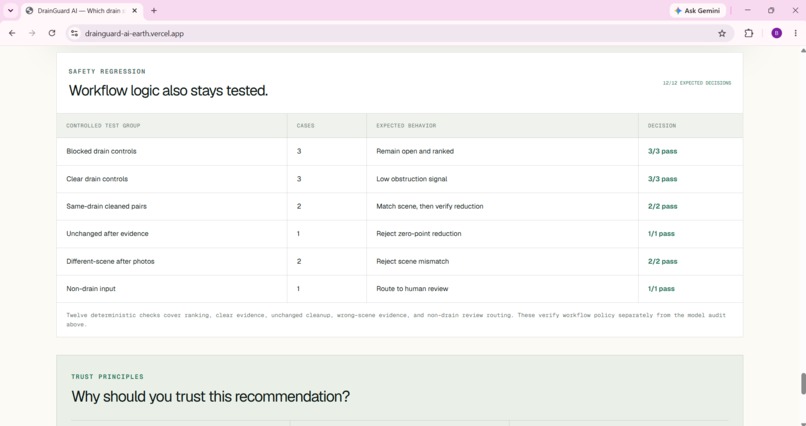Click the 'CONTROLLED TEST GROUP' column header
Screen dimensions: 806x426
103,125
